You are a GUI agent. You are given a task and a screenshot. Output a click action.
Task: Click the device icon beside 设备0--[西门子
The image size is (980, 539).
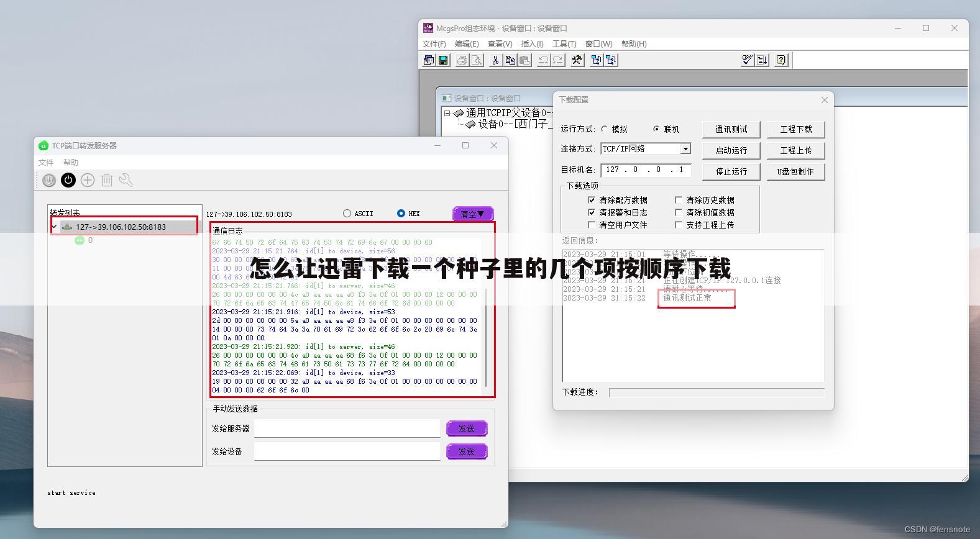point(470,124)
